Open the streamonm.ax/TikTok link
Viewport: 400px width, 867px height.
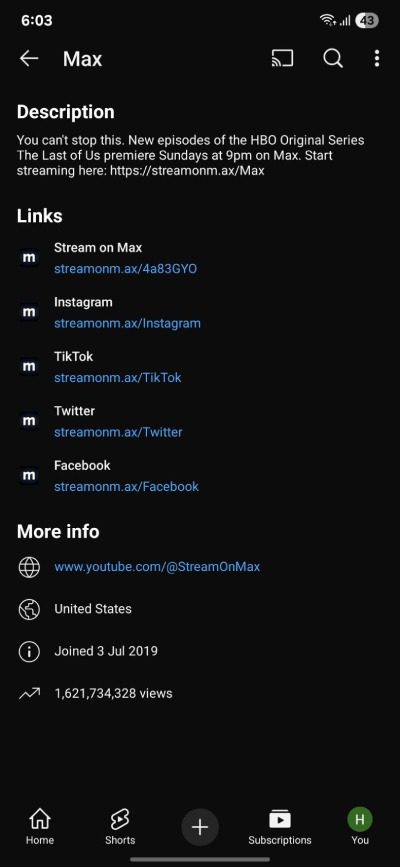[x=118, y=378]
